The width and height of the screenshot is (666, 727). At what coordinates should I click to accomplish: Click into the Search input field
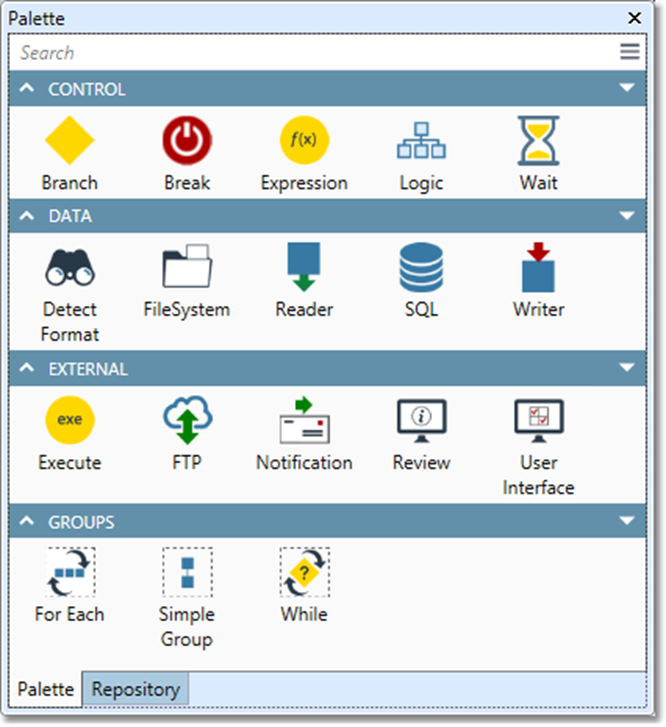[x=300, y=53]
